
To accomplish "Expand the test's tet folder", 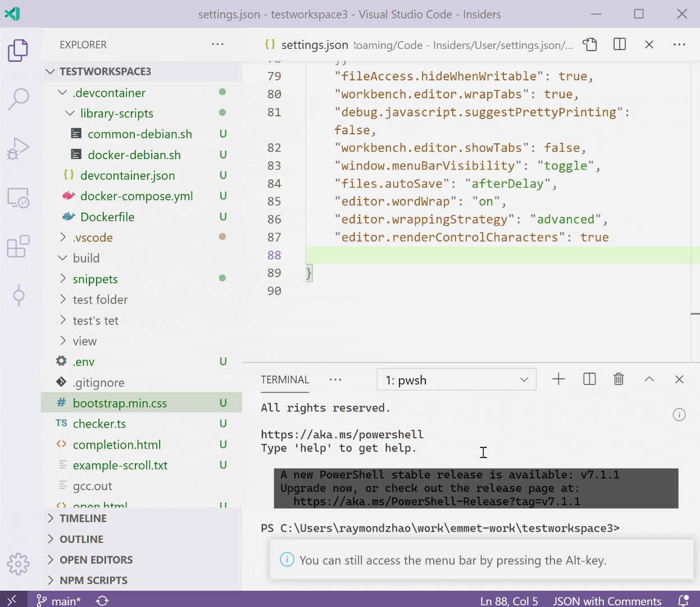I will tap(142, 321).
